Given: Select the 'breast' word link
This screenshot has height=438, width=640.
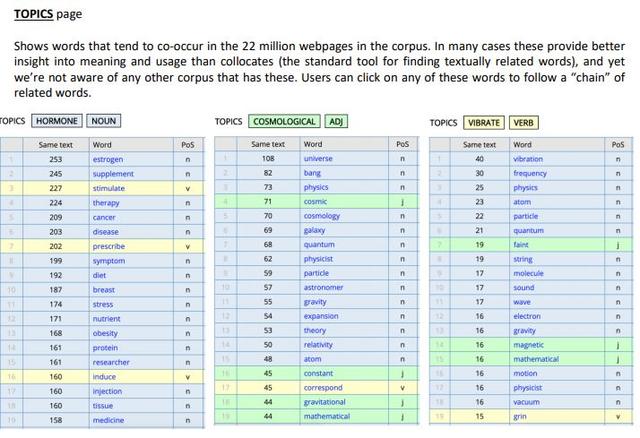Looking at the screenshot, I should 104,290.
